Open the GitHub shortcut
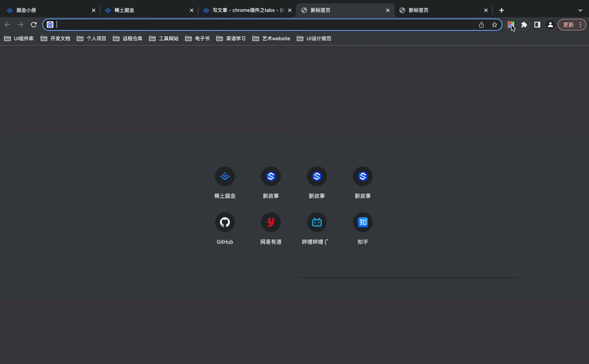Image resolution: width=589 pixels, height=364 pixels. click(225, 222)
